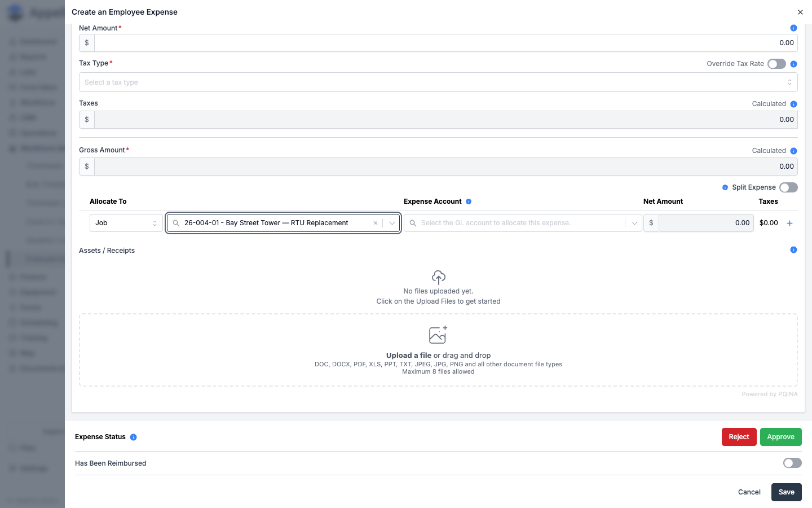
Task: Open the Tax Type dropdown
Action: click(x=438, y=82)
